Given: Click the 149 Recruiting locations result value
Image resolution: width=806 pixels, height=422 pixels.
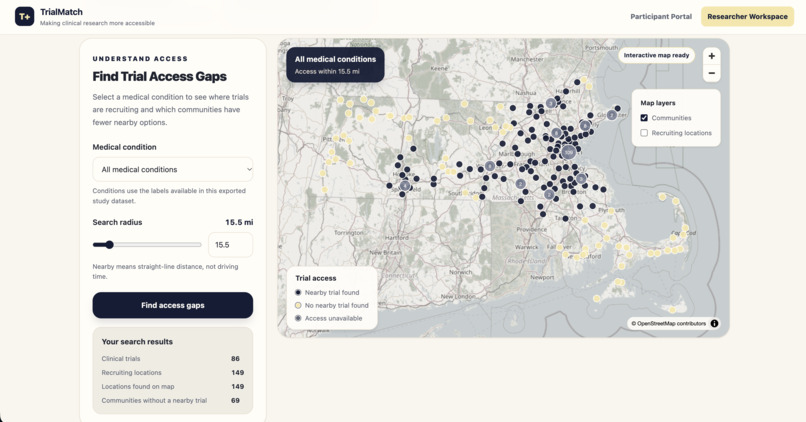Looking at the screenshot, I should [x=237, y=373].
